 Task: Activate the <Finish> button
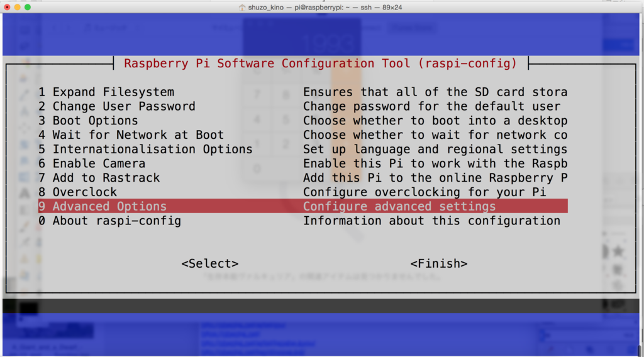(438, 263)
